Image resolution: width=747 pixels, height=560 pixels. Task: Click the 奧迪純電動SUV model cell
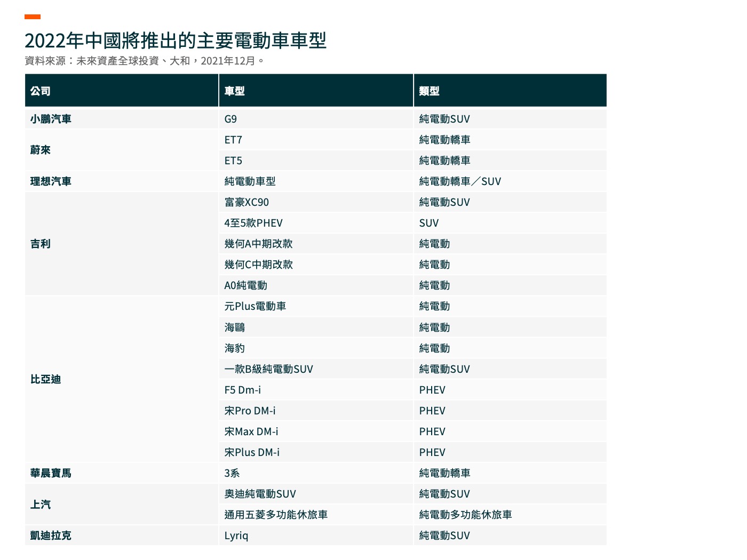coord(316,494)
